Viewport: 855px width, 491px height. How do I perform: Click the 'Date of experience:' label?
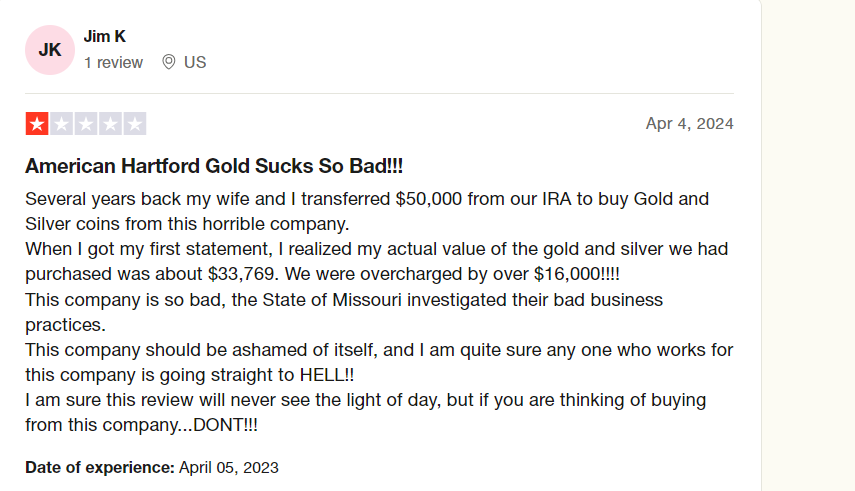100,468
